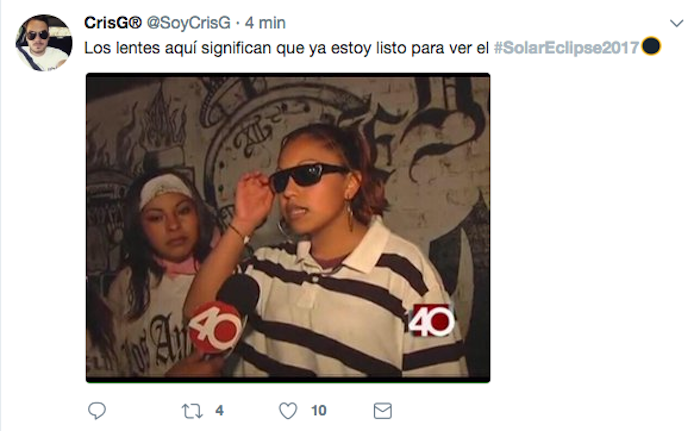The image size is (700, 431).
Task: Click the red 40 microphone flag in the photo
Action: point(215,327)
